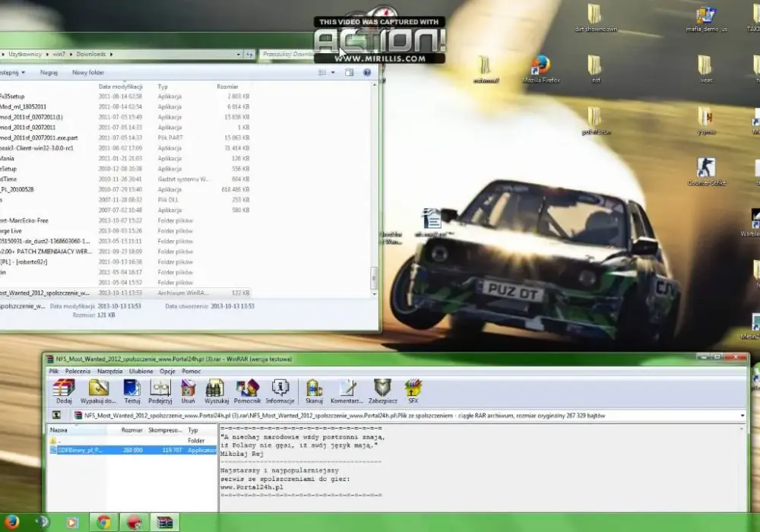Click Nowy folder in Explorer toolbar
The height and width of the screenshot is (532, 760).
point(87,73)
